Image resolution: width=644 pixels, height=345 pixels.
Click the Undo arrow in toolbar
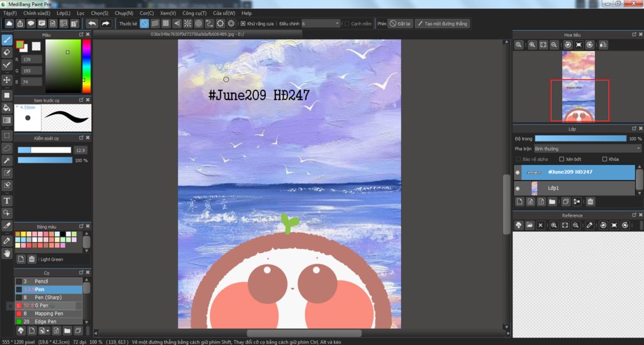[x=92, y=23]
